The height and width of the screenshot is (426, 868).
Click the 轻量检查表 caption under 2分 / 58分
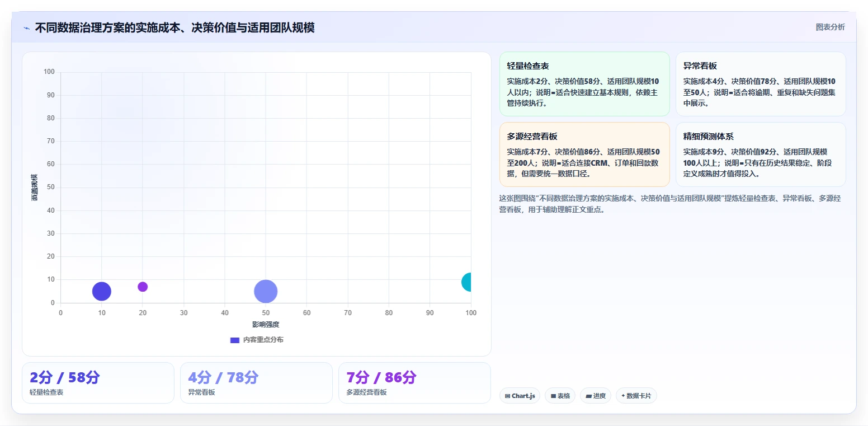click(46, 392)
